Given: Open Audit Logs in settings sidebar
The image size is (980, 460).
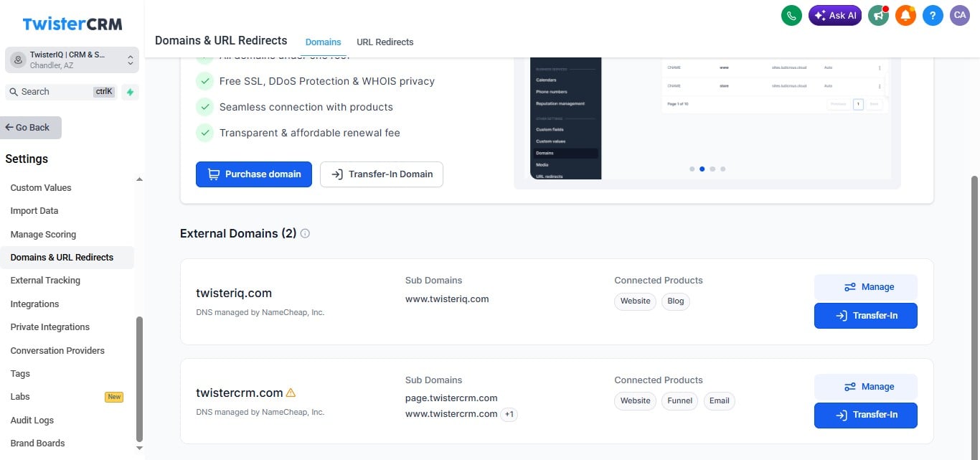Looking at the screenshot, I should [x=32, y=420].
